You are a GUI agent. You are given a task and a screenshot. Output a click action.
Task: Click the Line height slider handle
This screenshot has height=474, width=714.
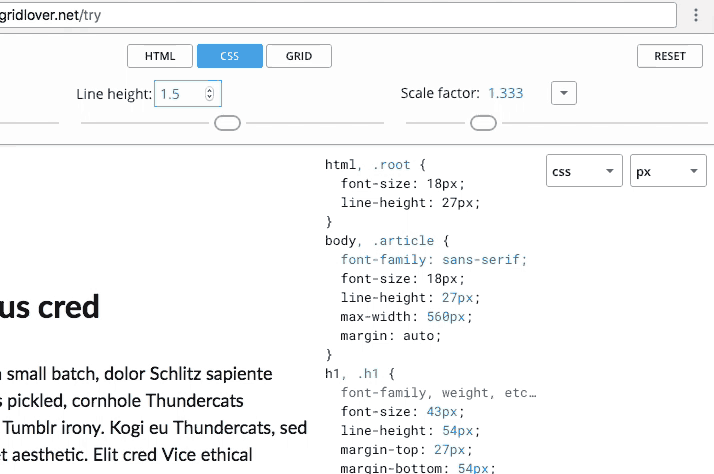click(x=227, y=123)
